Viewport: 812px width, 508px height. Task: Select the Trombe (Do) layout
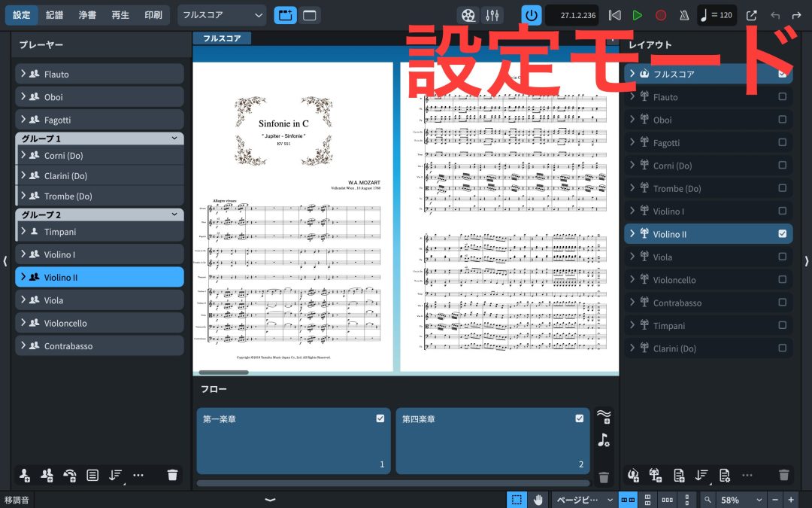coord(708,188)
